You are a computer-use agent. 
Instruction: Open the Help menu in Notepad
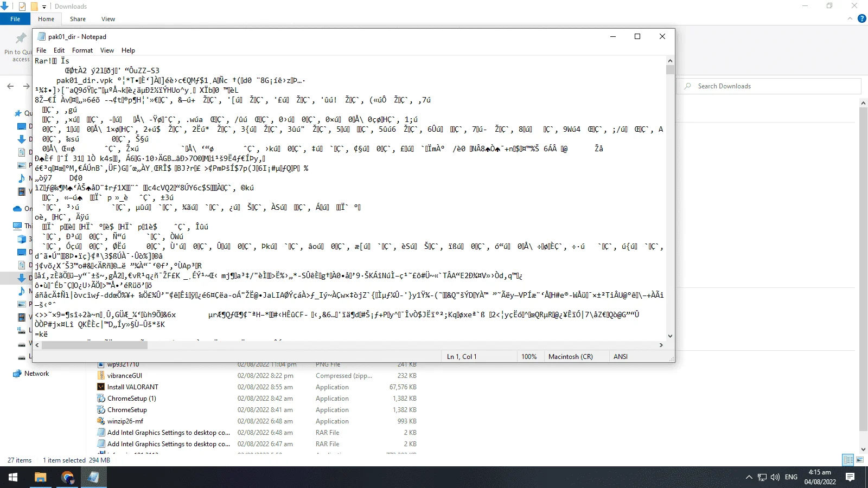(x=129, y=50)
